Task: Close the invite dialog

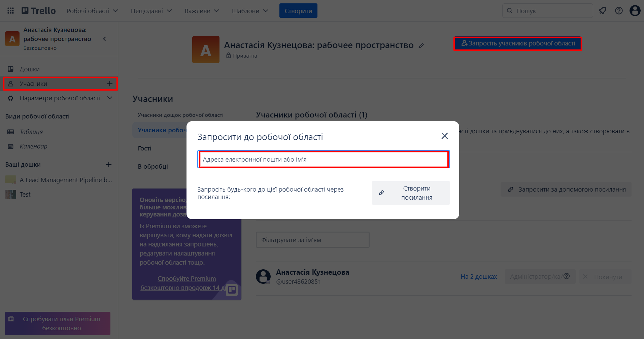Action: coord(444,136)
